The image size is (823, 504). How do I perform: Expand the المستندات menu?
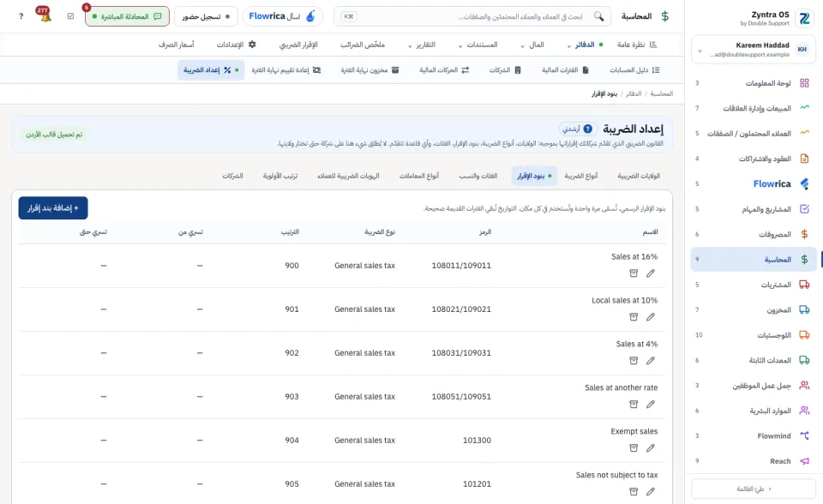(x=478, y=45)
